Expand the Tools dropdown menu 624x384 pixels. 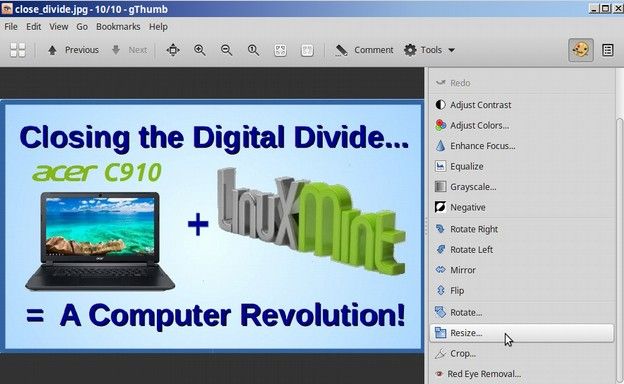429,50
